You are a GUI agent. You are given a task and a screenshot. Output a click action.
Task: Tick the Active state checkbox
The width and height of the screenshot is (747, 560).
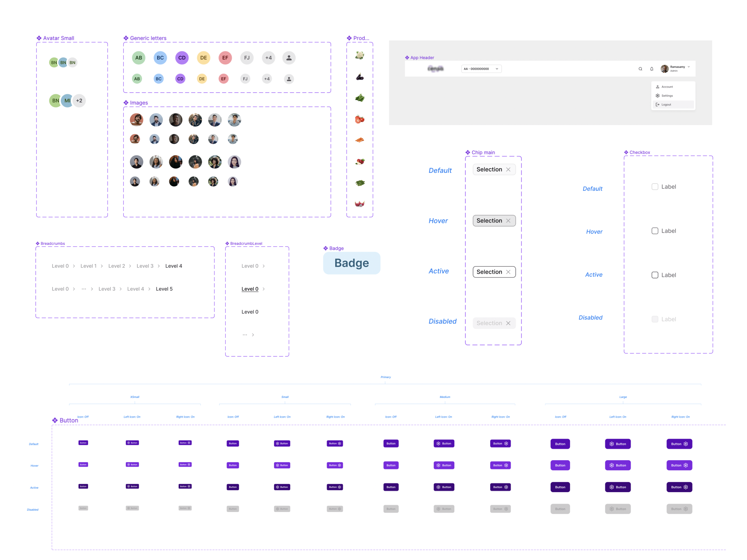(x=655, y=275)
